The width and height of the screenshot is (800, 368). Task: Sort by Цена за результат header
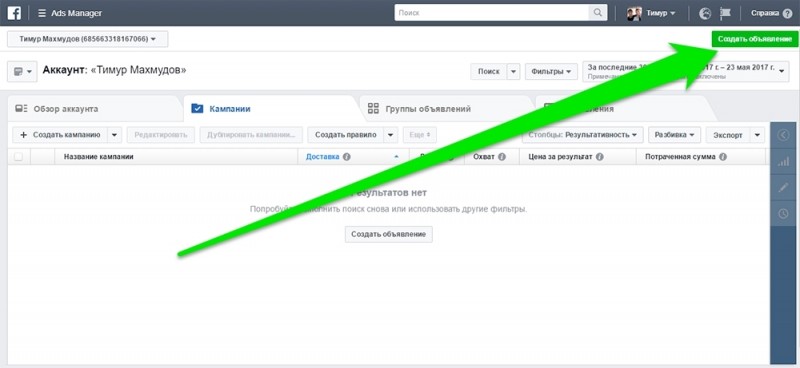click(x=578, y=157)
